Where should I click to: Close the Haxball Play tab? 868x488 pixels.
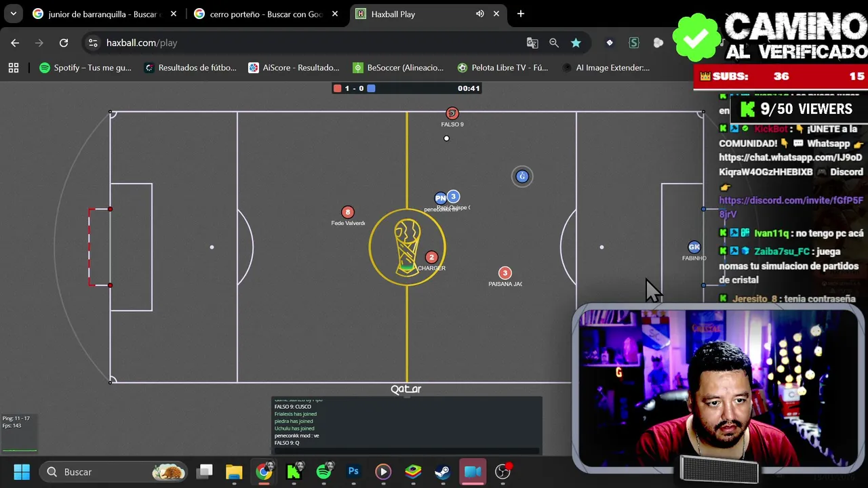tap(496, 14)
